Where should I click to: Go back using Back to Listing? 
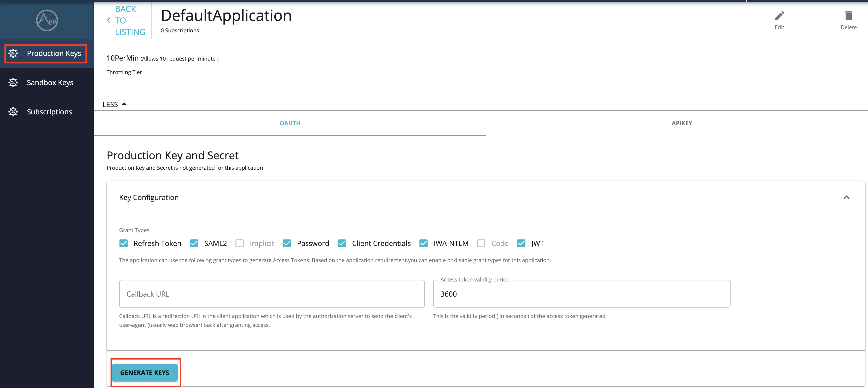[130, 20]
